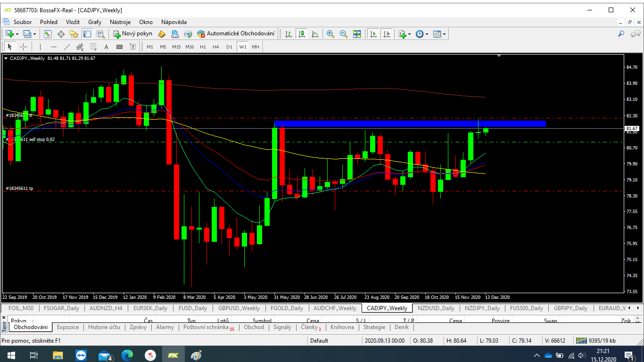Screen dimensions: 644x362
Task: Open the Grafy menu
Action: pyautogui.click(x=95, y=22)
